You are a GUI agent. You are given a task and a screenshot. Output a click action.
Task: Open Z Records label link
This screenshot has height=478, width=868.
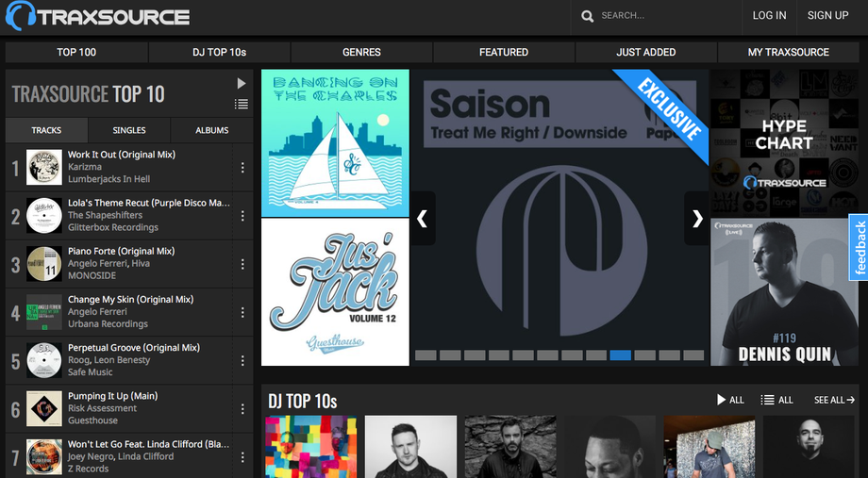click(x=89, y=469)
